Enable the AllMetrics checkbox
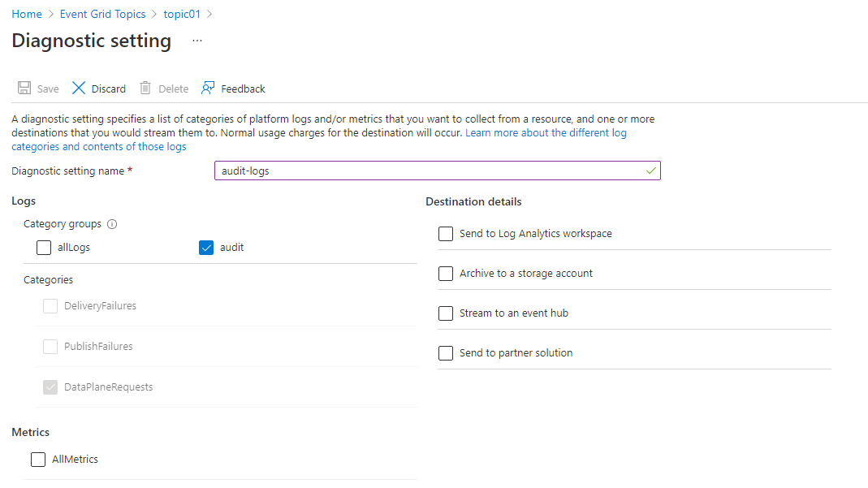Screen dimensions: 868x488 tap(38, 460)
